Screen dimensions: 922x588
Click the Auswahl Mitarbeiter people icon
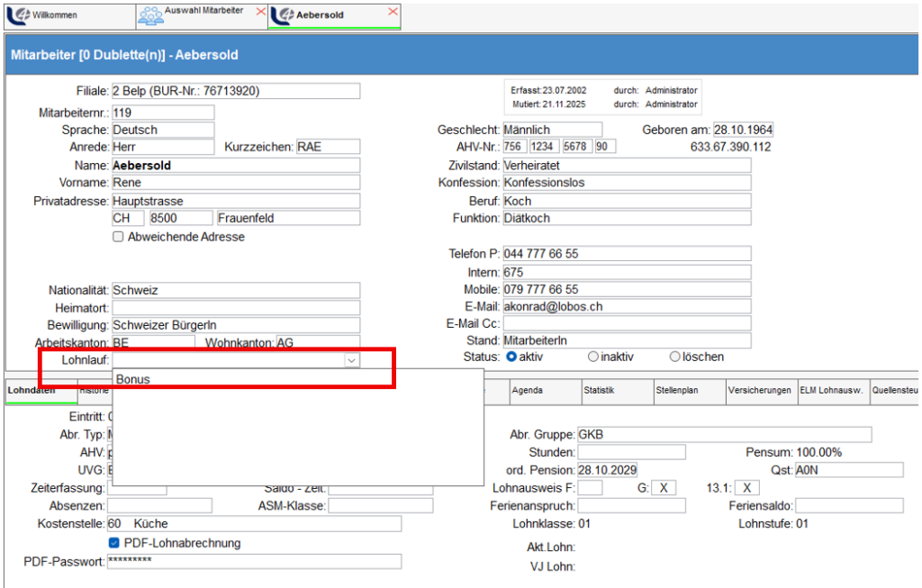point(150,15)
